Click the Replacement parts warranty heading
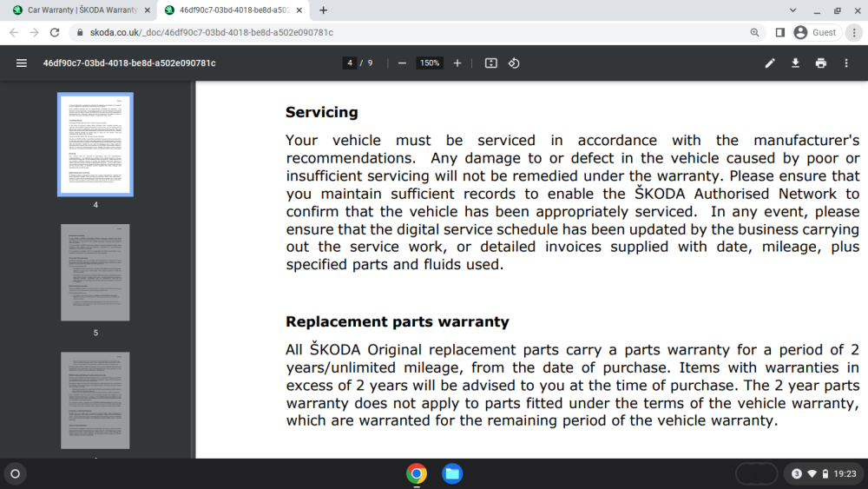 tap(398, 321)
